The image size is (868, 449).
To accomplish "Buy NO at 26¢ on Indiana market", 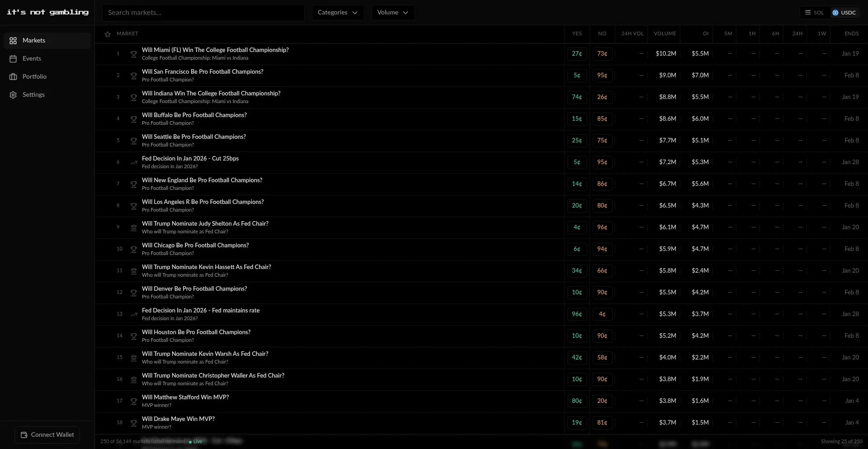I will (602, 97).
